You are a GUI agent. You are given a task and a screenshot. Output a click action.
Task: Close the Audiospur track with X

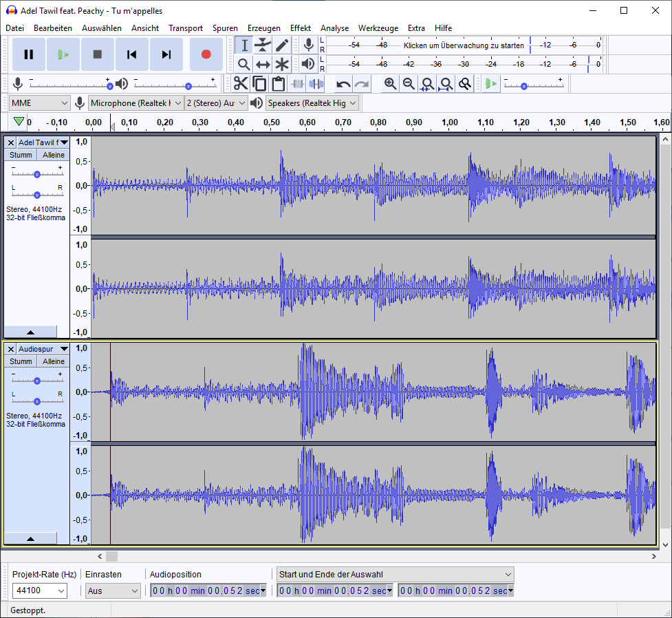(11, 349)
